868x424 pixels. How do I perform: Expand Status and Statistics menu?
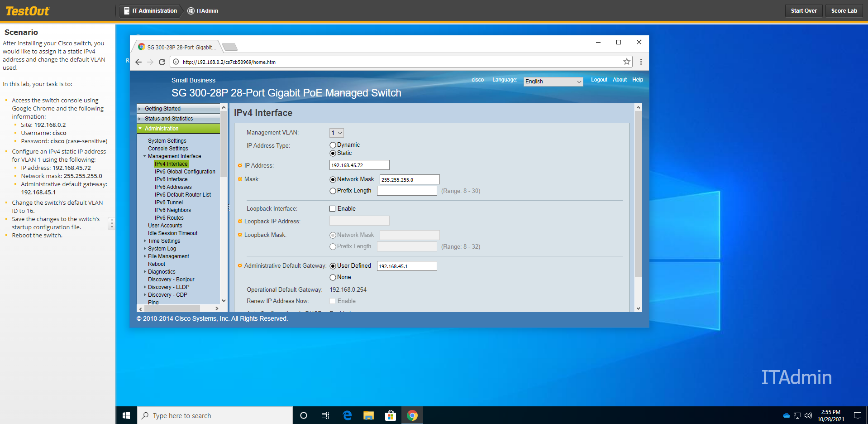(x=178, y=119)
